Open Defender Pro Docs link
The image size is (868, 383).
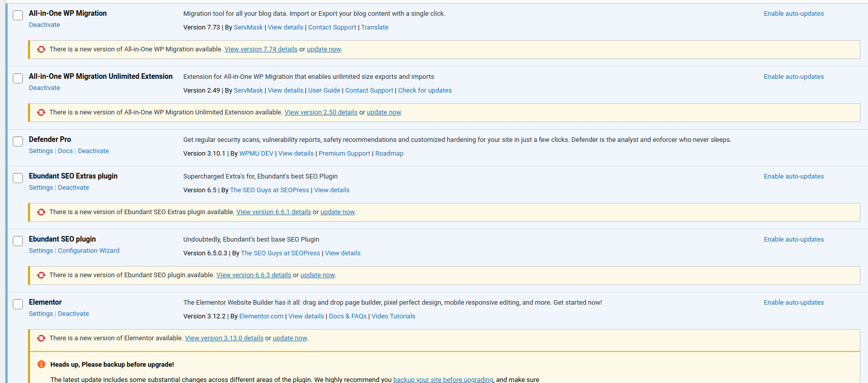click(65, 151)
